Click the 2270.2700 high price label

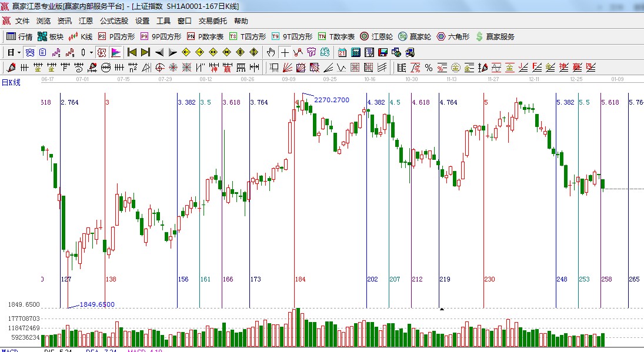[332, 100]
